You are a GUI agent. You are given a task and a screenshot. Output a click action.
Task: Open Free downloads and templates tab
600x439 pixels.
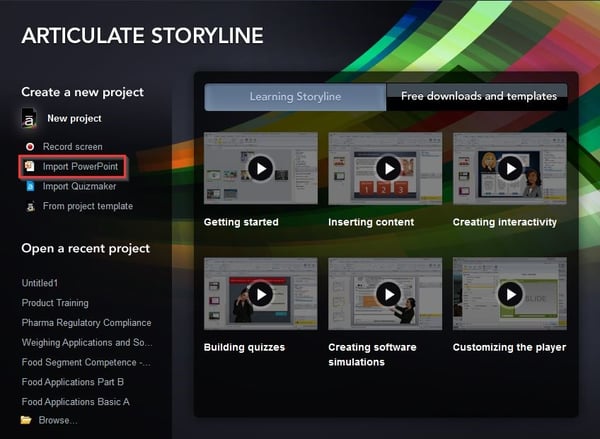tap(477, 96)
